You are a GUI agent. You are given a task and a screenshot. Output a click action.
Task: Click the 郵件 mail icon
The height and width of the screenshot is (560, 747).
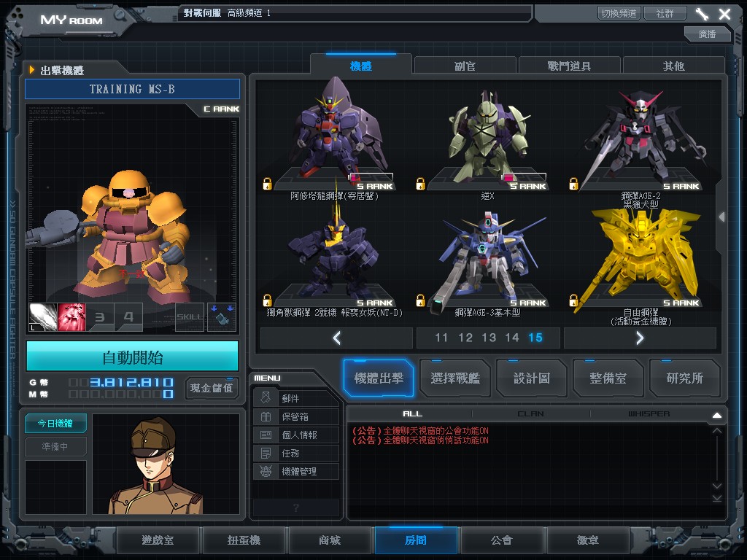pos(266,397)
